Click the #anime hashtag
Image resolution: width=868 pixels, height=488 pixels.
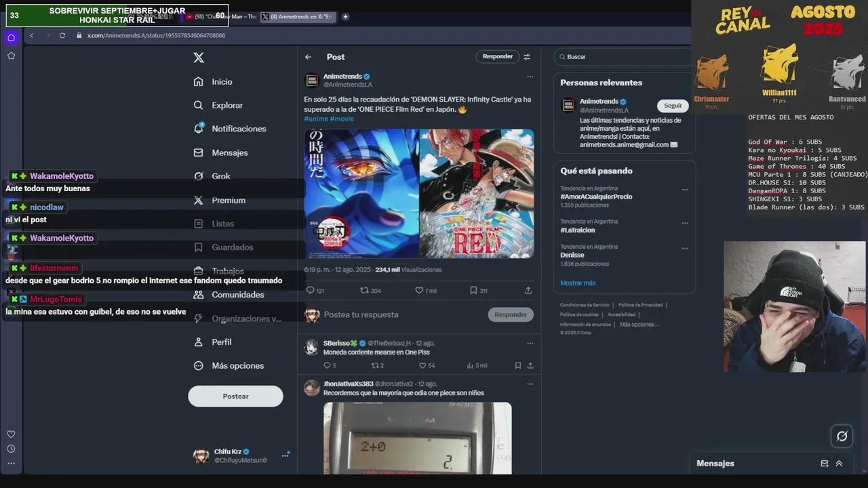tap(315, 119)
